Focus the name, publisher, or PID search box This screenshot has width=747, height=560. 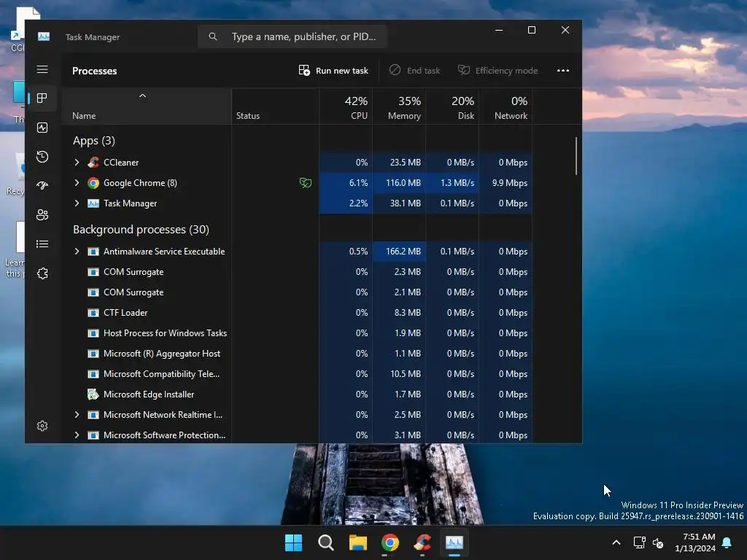tap(293, 36)
